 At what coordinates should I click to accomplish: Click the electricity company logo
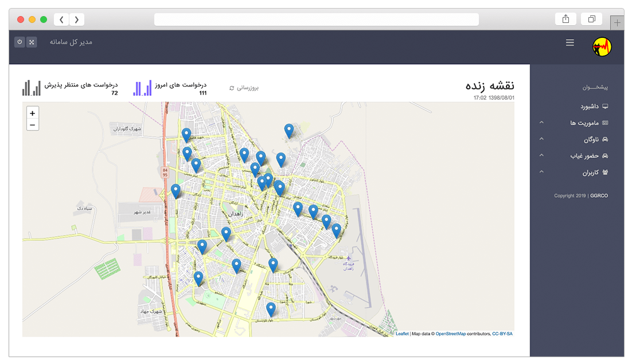pos(602,47)
